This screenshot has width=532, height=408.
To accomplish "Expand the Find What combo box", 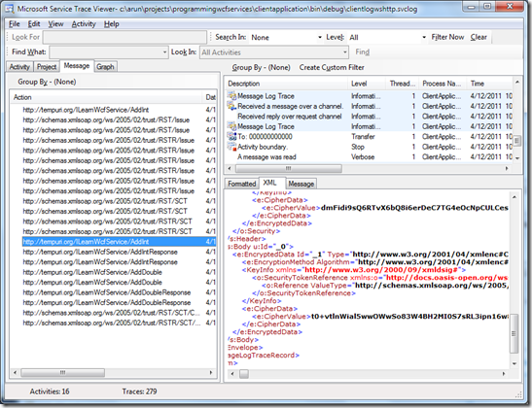I will (164, 52).
